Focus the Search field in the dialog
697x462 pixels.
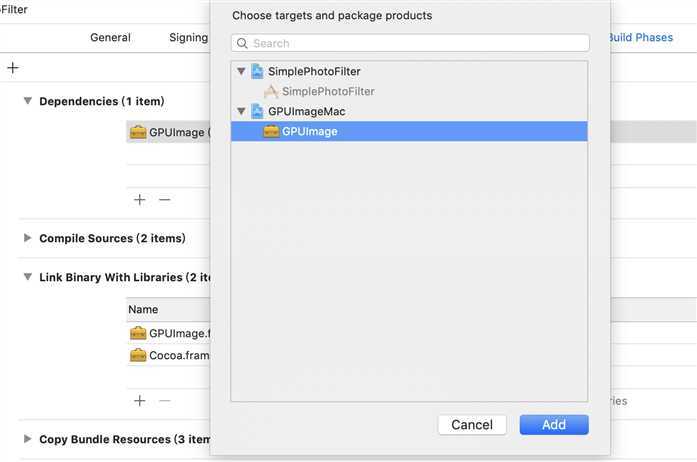pos(410,43)
